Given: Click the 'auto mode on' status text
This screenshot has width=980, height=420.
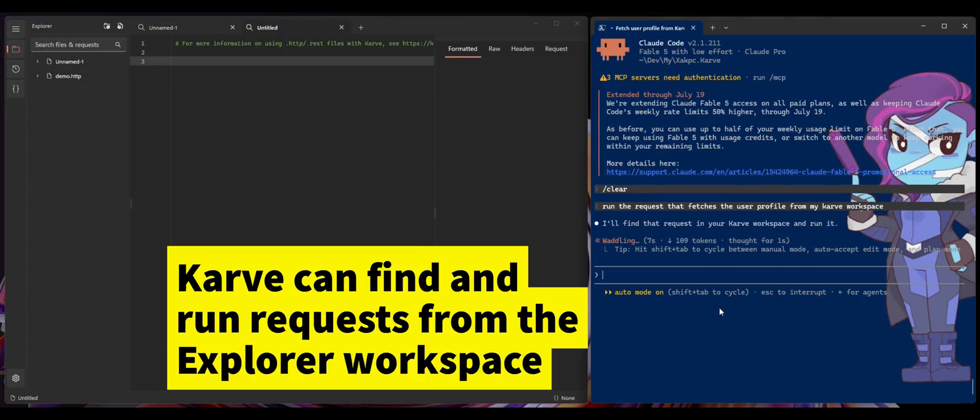Looking at the screenshot, I should click(639, 293).
